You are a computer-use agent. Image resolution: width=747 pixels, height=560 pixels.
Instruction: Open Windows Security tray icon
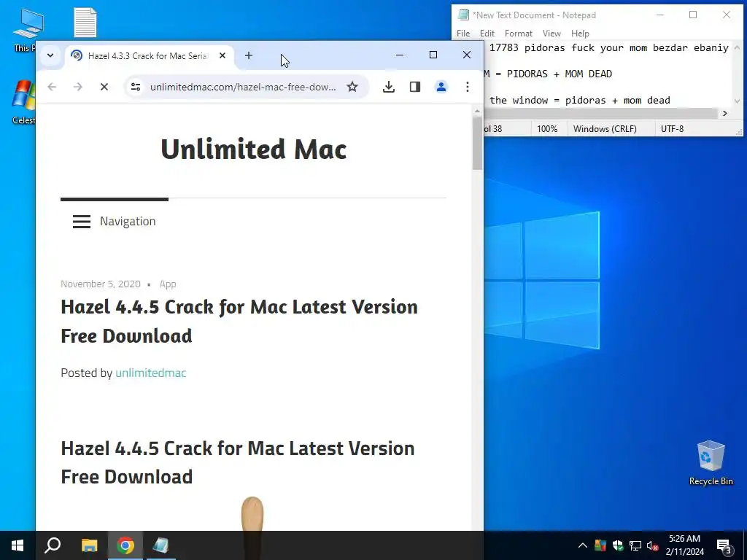click(x=618, y=545)
